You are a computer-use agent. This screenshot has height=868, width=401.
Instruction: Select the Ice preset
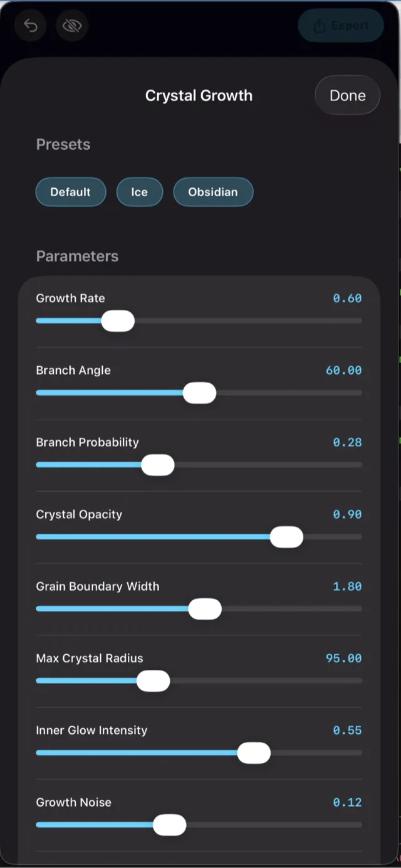pos(139,192)
